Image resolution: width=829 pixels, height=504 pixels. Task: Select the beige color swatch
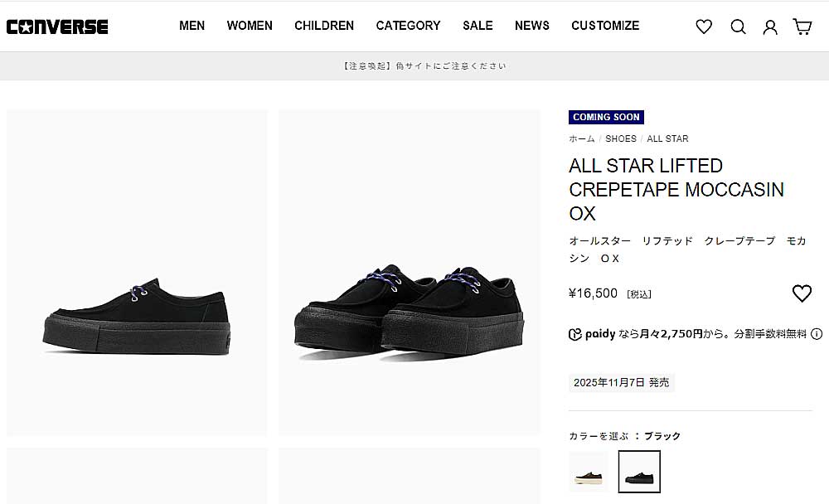[x=589, y=472]
